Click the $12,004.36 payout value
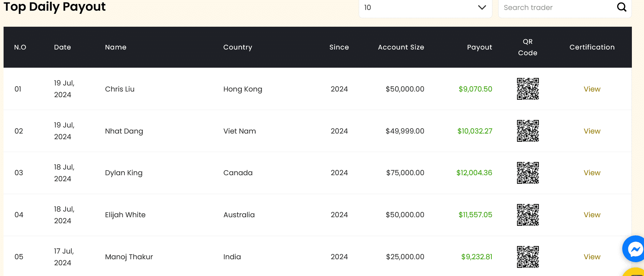The width and height of the screenshot is (644, 276). point(474,173)
